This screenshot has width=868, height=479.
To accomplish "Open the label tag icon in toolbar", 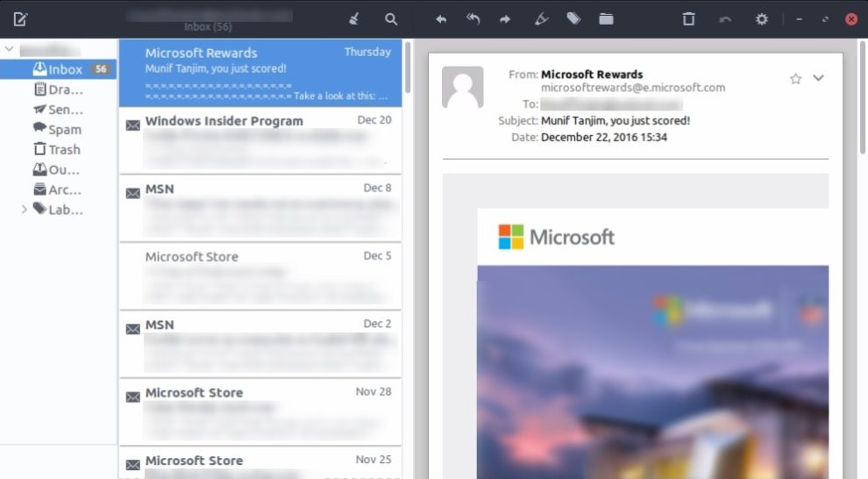I will click(x=573, y=18).
